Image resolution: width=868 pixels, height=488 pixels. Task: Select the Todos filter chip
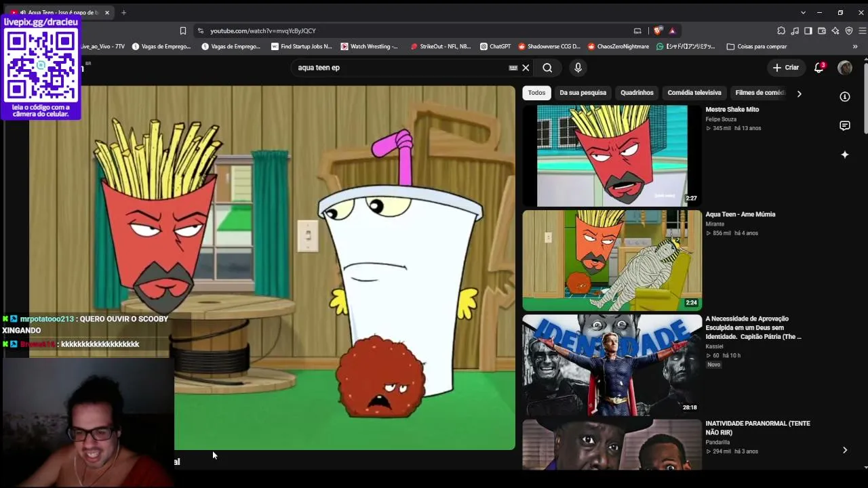tap(536, 93)
